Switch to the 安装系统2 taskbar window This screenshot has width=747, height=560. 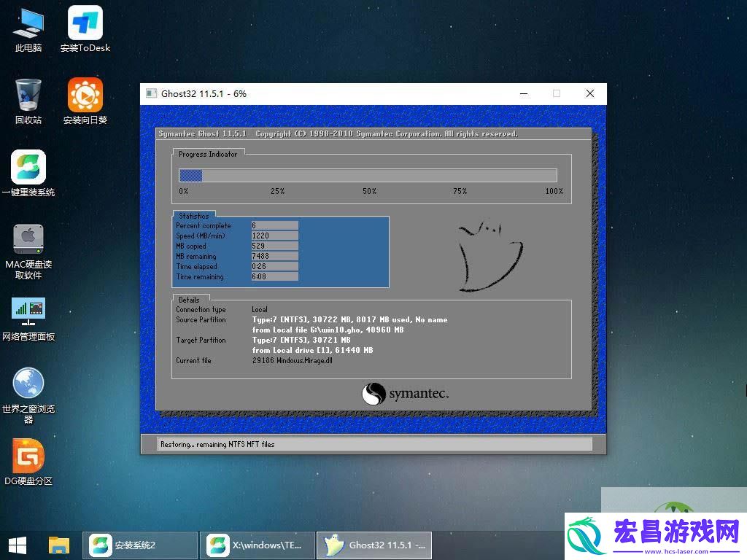(140, 545)
